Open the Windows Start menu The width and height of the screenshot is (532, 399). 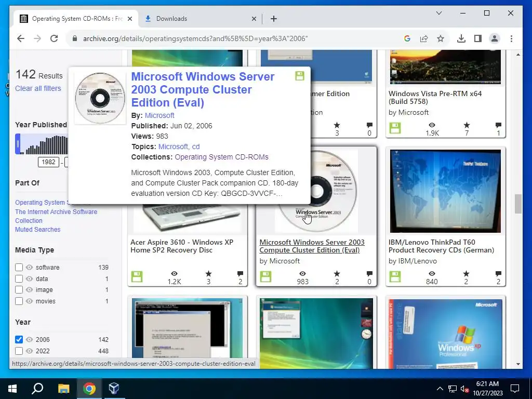[x=12, y=389]
